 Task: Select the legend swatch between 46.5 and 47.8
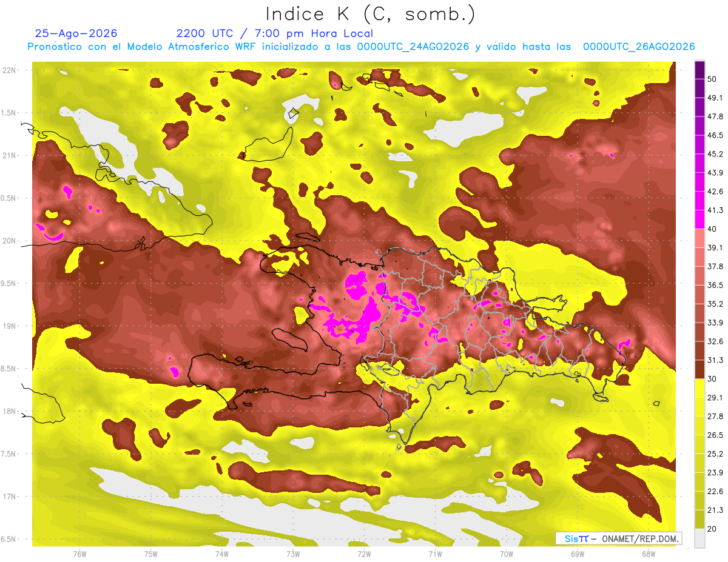coord(699,126)
